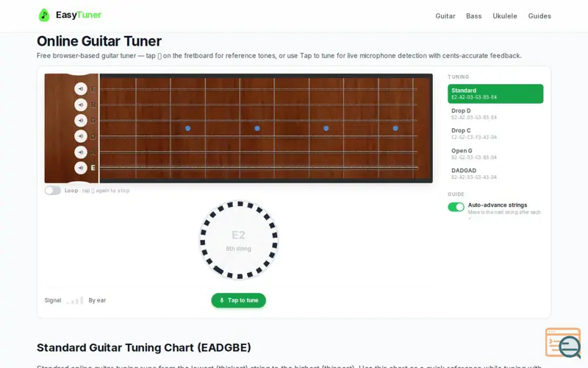This screenshot has width=588, height=368.
Task: Open the Bass nav item
Action: click(473, 15)
